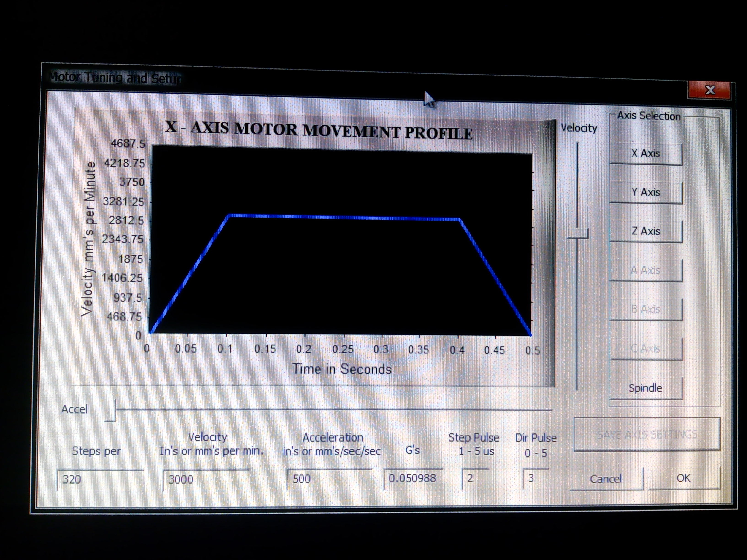
Task: Select the X Axis button
Action: 646,154
